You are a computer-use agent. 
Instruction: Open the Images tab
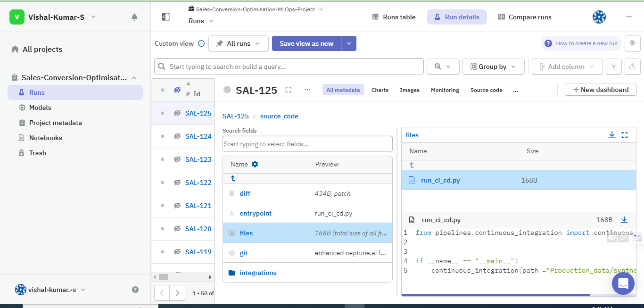[x=410, y=90]
